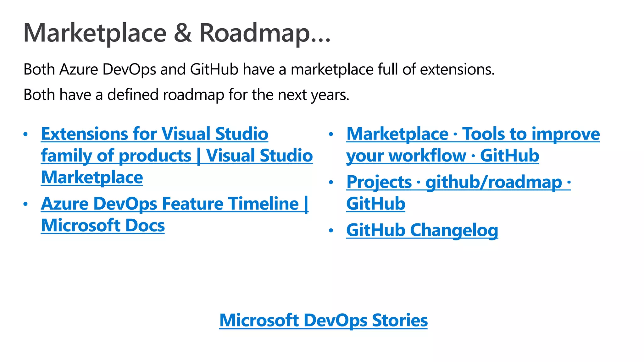
Task: Click the 'Microsoft Docs' line of the timeline link
Action: coord(103,226)
